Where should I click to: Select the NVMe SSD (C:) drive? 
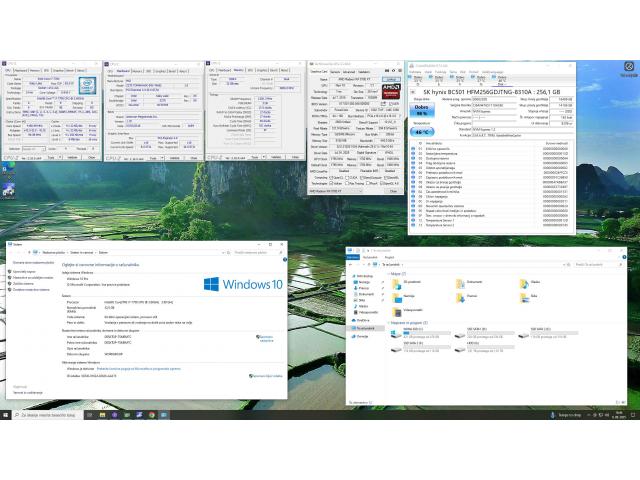[420, 333]
